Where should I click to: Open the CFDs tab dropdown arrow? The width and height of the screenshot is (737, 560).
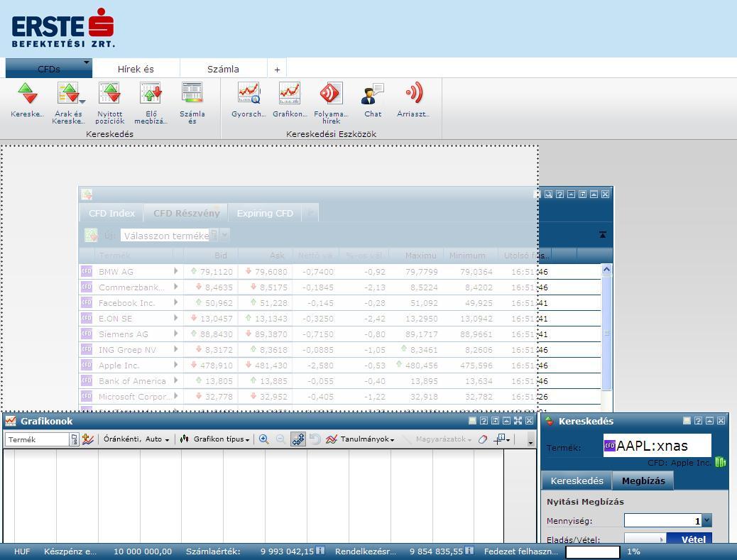tap(87, 62)
